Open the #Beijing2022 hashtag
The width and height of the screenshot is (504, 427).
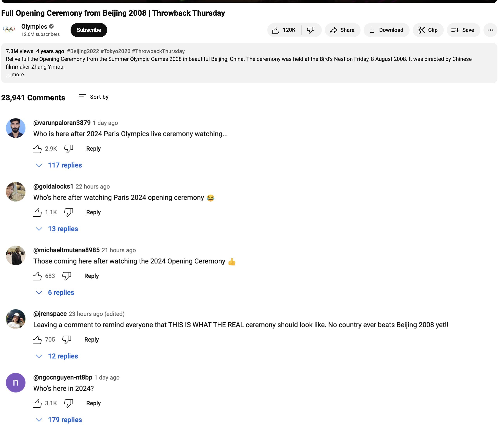click(x=83, y=51)
